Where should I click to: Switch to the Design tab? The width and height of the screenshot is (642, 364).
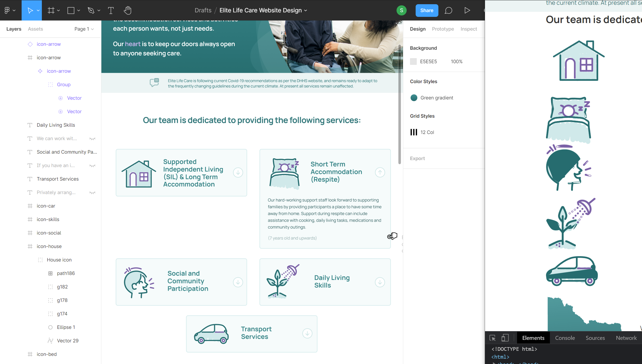(x=418, y=29)
